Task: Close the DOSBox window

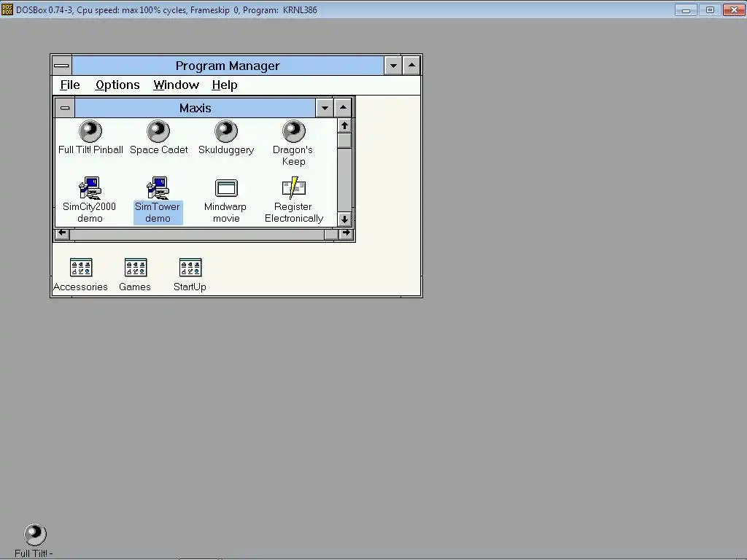Action: [734, 9]
